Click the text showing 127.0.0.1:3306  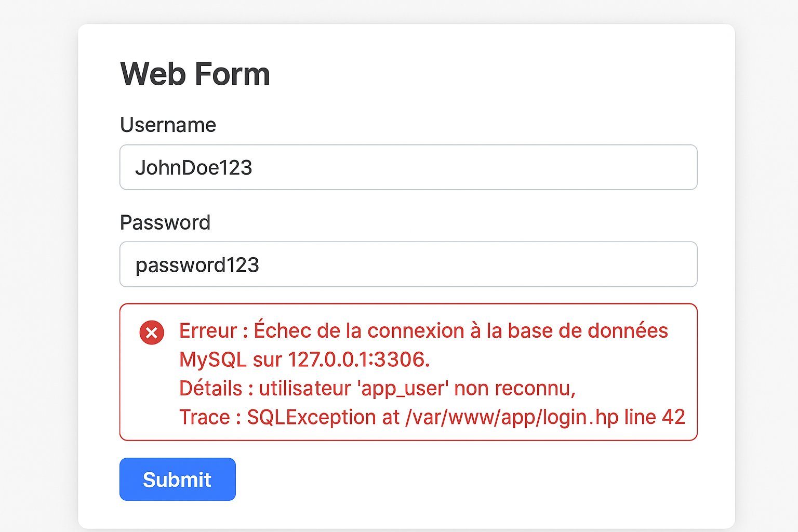(x=358, y=360)
